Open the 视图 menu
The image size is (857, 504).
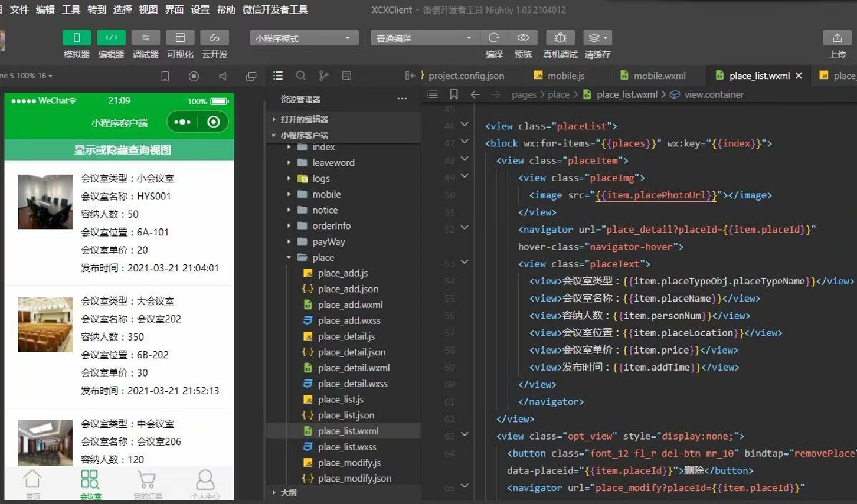pos(148,9)
